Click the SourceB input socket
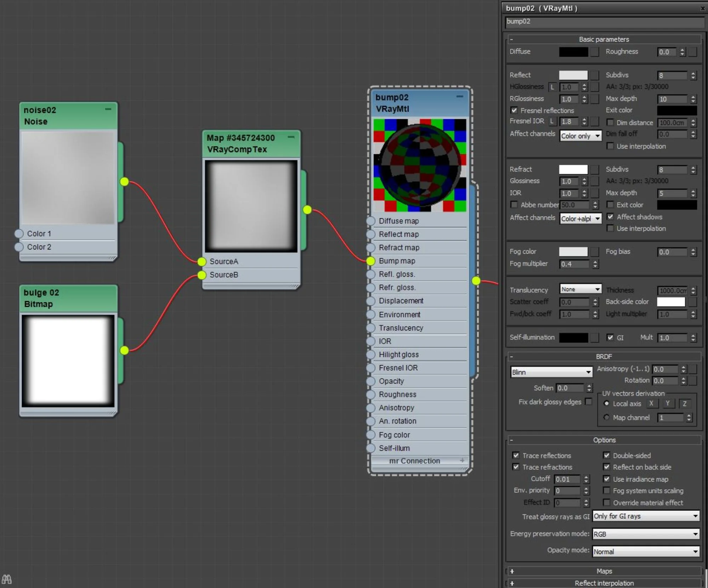This screenshot has height=588, width=708. (202, 275)
